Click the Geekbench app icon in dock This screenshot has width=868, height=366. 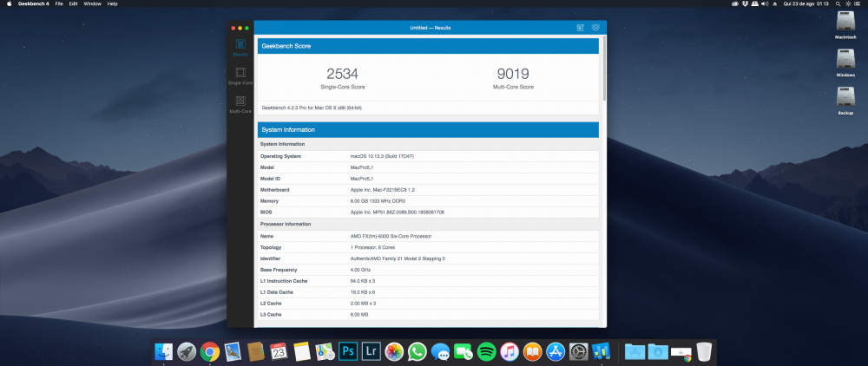(x=602, y=351)
